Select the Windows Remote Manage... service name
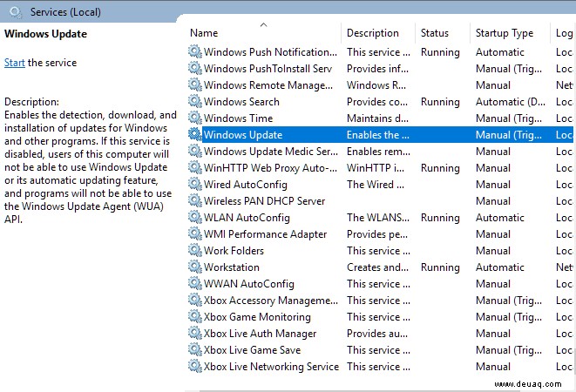 (x=268, y=85)
